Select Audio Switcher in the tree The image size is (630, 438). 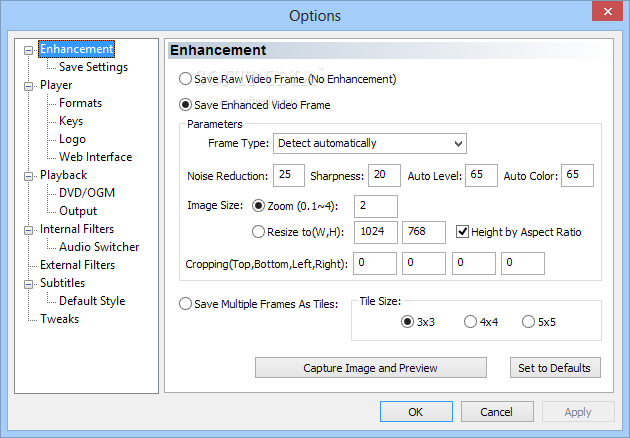pyautogui.click(x=99, y=247)
